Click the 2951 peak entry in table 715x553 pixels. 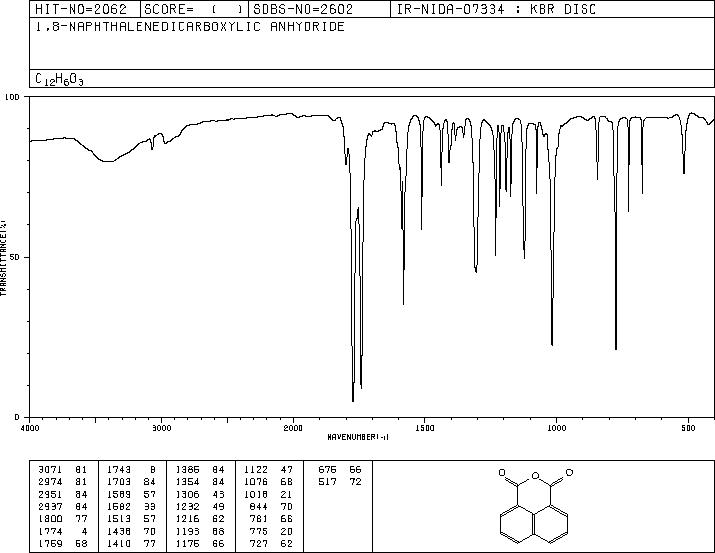(62, 494)
